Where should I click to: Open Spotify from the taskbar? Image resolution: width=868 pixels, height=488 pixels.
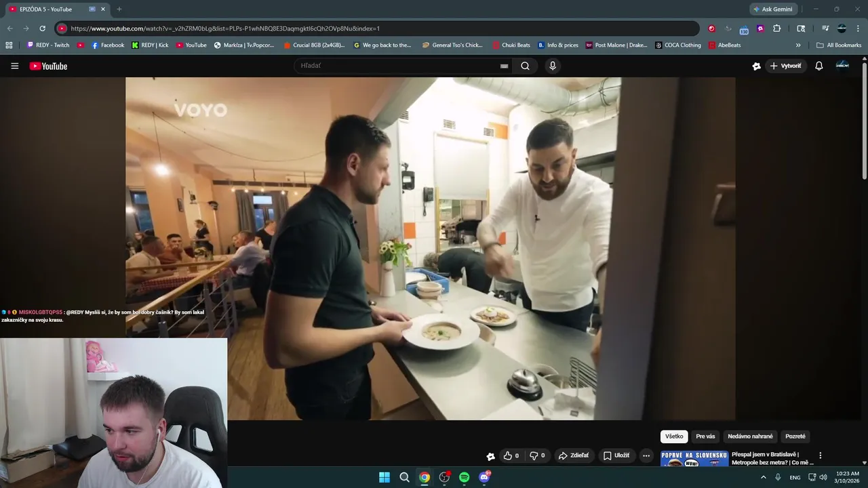(x=464, y=477)
